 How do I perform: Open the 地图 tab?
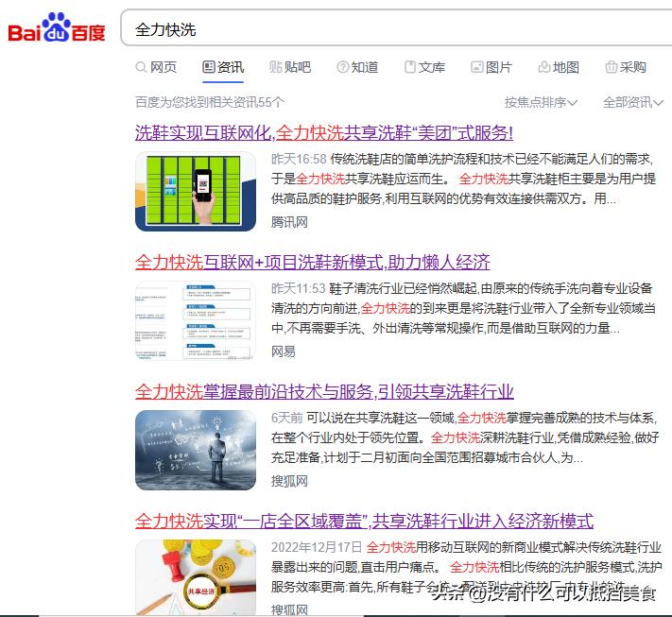(559, 67)
